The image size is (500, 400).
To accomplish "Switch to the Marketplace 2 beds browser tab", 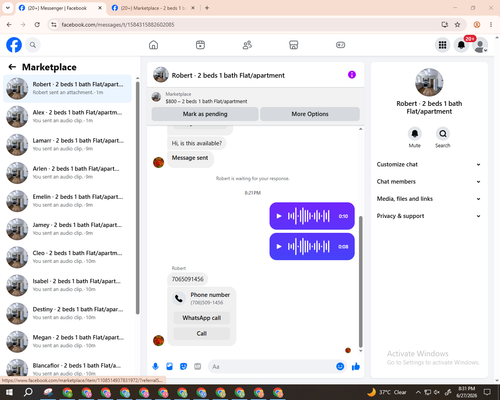I will 153,8.
